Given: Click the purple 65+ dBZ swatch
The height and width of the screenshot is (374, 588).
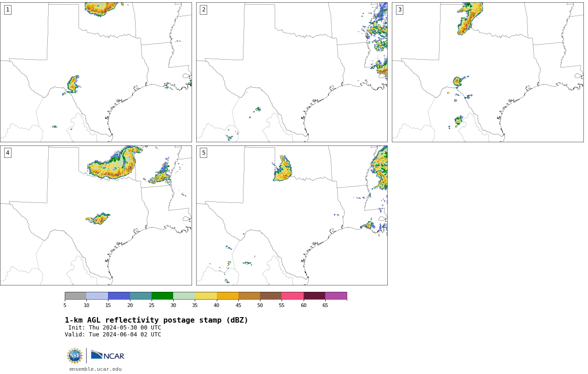Looking at the screenshot, I should pyautogui.click(x=336, y=296).
